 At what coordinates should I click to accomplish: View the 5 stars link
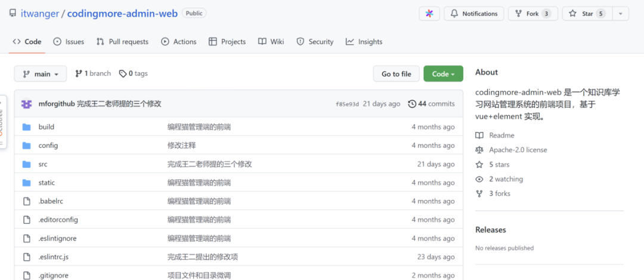493,164
